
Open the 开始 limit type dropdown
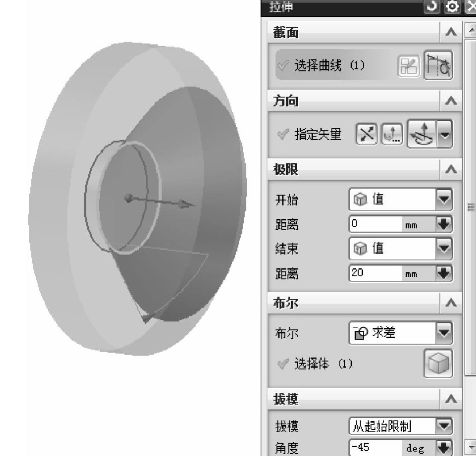444,199
